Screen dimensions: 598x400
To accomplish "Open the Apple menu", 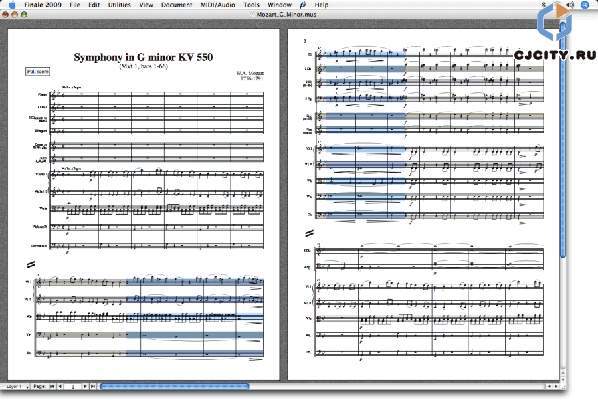I will (12, 5).
